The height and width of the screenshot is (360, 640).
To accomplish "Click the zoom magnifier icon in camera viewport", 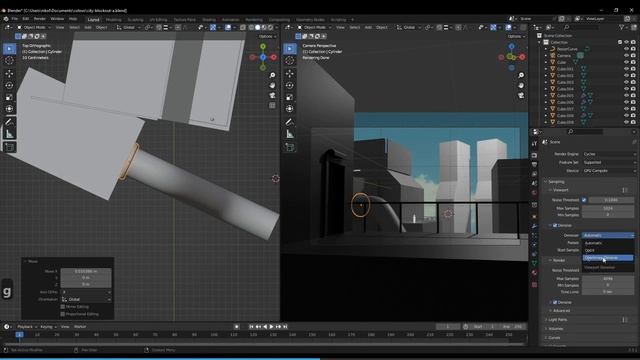I will pos(521,76).
